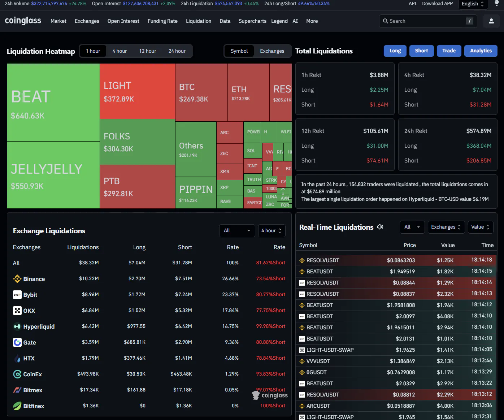Select the Symbol heatmap view
The image size is (504, 420).
(x=239, y=51)
